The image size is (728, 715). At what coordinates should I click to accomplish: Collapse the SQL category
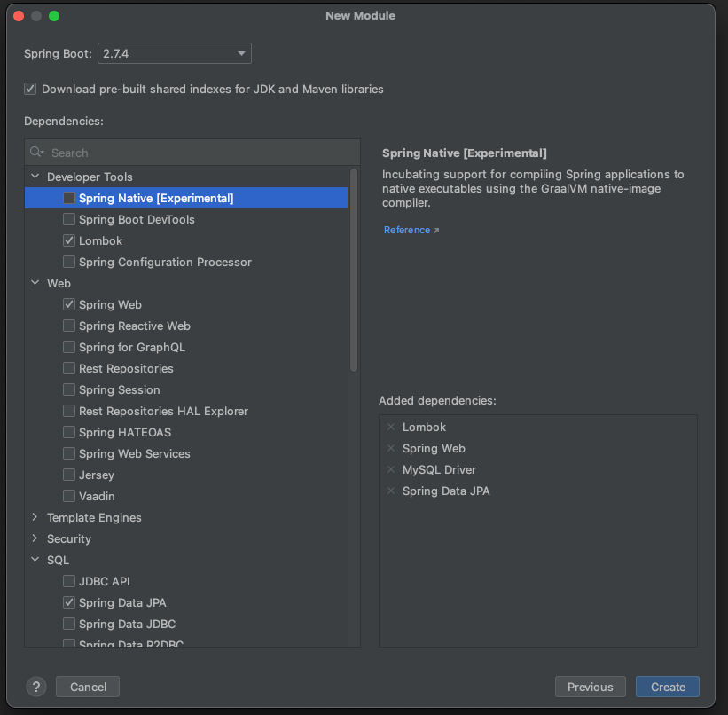35,560
